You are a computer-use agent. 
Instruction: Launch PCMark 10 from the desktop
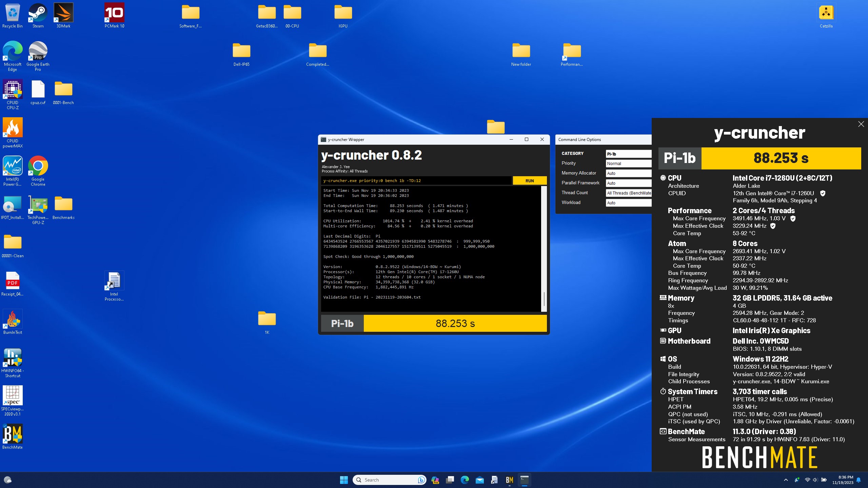pyautogui.click(x=114, y=16)
